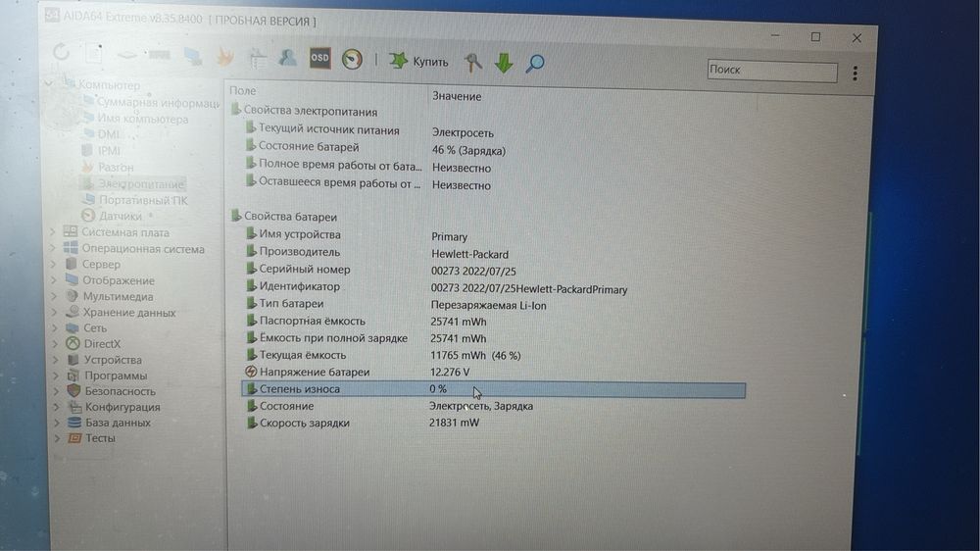The image size is (980, 551).
Task: Focus the Поиск search field
Action: coord(772,71)
